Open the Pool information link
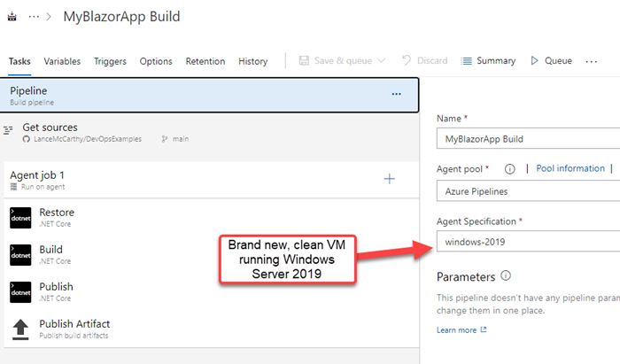 (570, 168)
